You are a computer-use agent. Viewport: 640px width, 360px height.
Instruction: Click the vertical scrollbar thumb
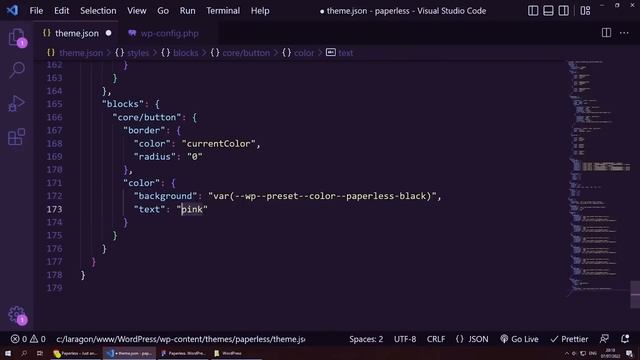click(635, 294)
